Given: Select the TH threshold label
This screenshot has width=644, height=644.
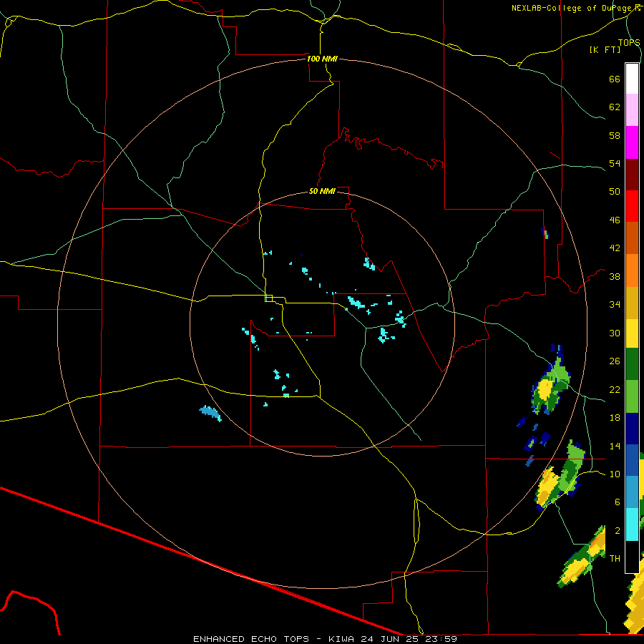Looking at the screenshot, I should [x=615, y=559].
